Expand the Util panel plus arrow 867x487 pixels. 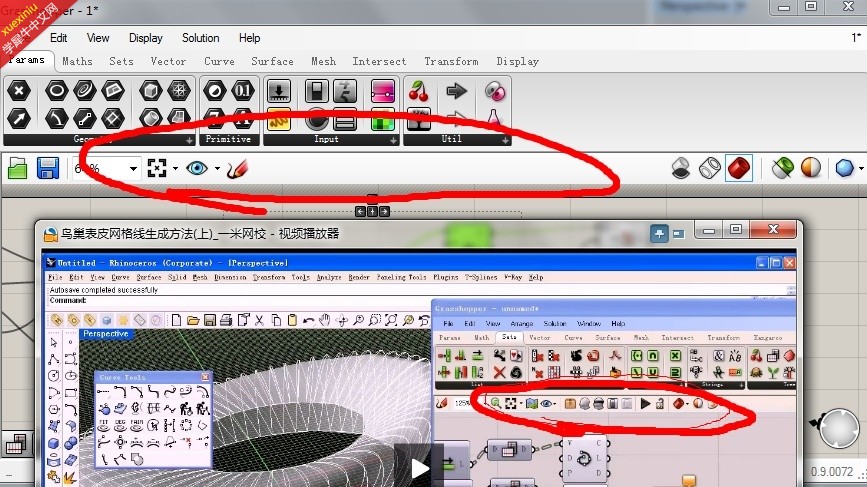505,140
